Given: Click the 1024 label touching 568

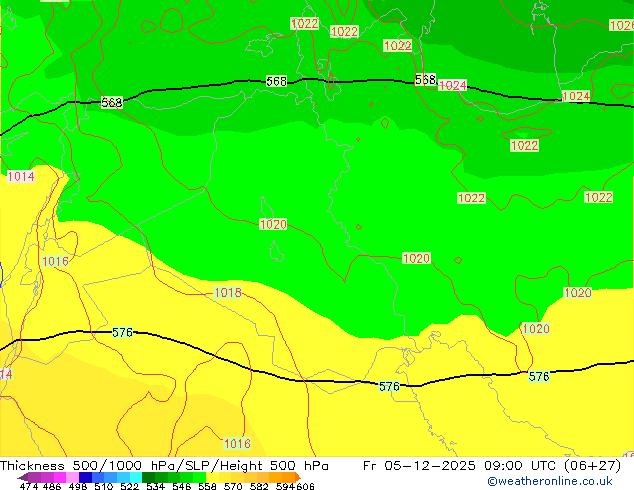Looking at the screenshot, I should click(x=452, y=85).
